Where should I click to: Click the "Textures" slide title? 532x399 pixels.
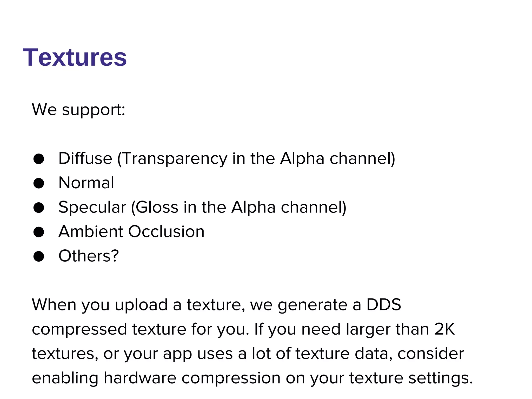tap(75, 57)
